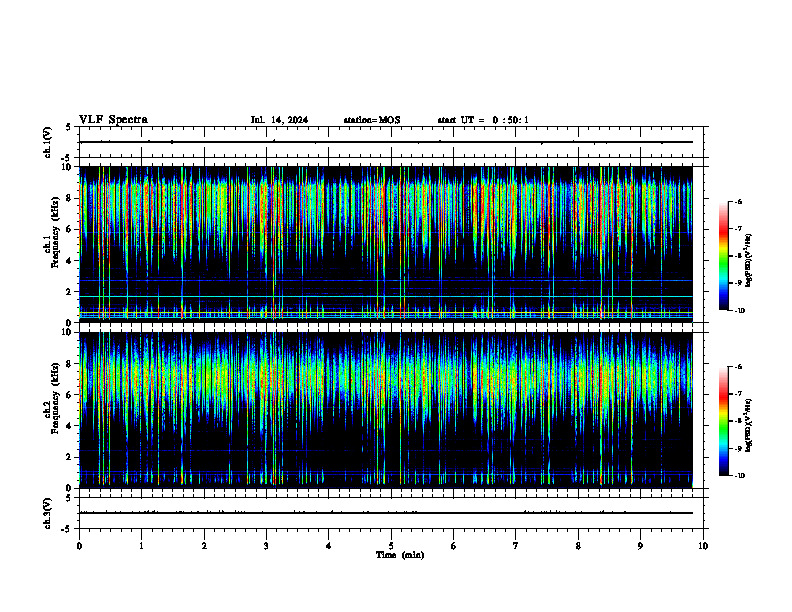Click the 'station=MOS' label

(372, 120)
